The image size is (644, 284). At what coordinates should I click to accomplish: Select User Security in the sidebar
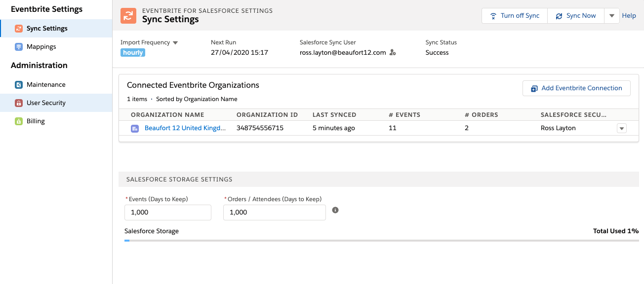click(x=56, y=103)
